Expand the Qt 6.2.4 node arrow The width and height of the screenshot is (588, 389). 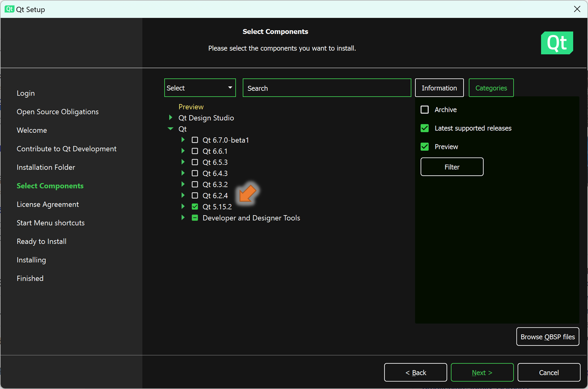[x=183, y=195]
